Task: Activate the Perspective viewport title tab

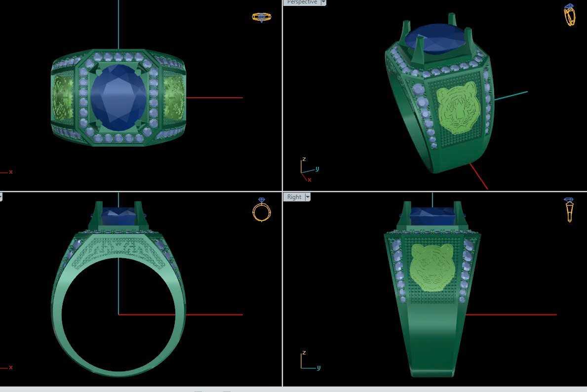Action: click(302, 2)
